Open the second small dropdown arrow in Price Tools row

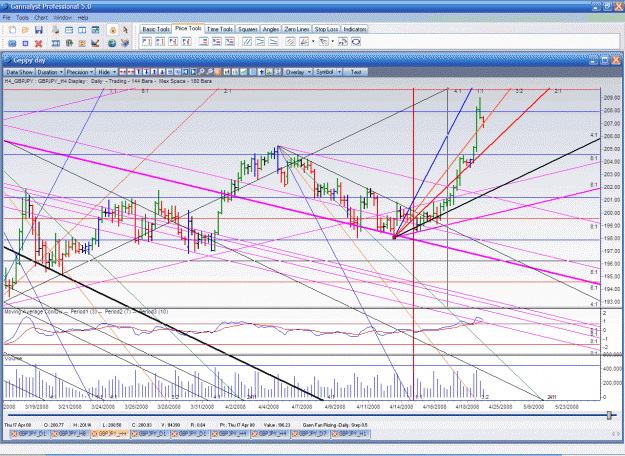point(332,41)
